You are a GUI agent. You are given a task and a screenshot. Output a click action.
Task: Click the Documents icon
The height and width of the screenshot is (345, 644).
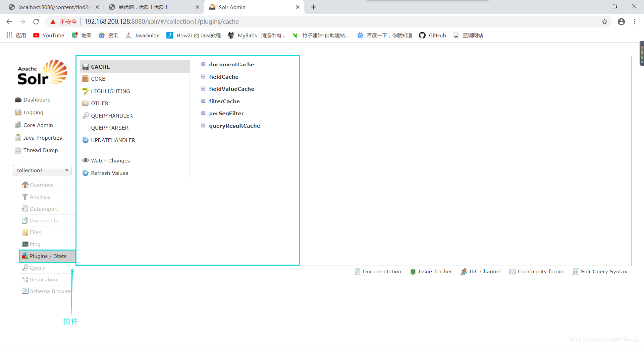(25, 220)
